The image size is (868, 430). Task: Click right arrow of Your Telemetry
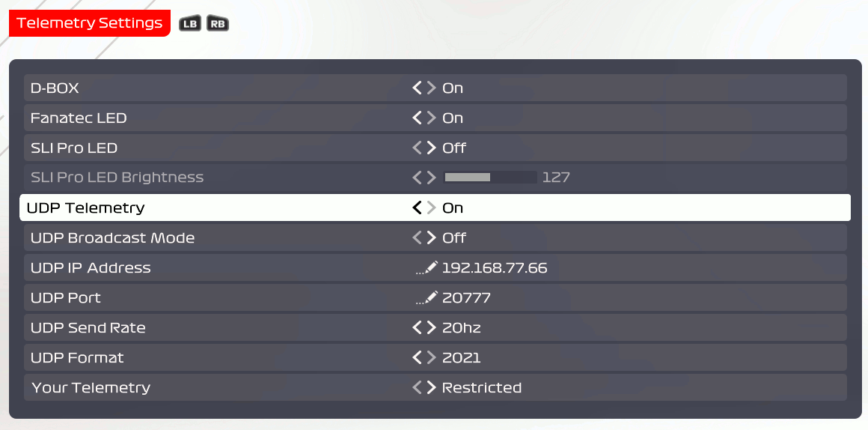[x=431, y=387]
